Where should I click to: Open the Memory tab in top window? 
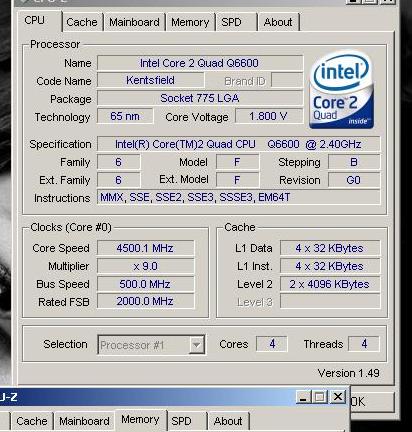(x=190, y=22)
